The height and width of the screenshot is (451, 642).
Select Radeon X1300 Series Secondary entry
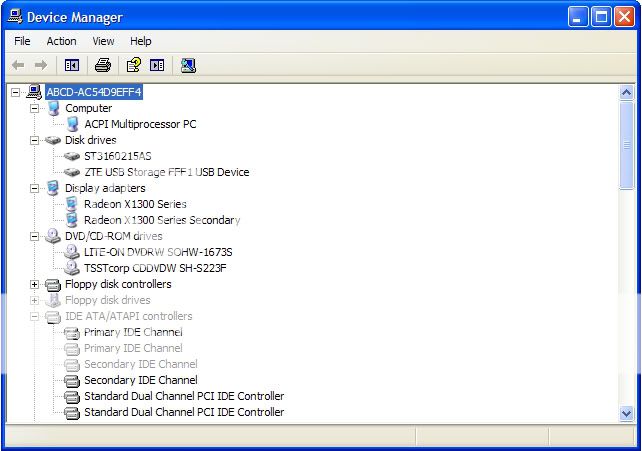pyautogui.click(x=162, y=220)
